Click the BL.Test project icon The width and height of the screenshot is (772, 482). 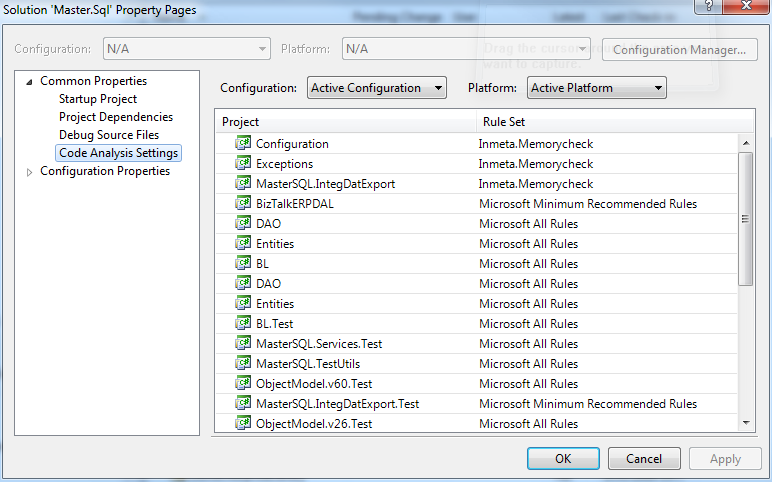click(243, 323)
